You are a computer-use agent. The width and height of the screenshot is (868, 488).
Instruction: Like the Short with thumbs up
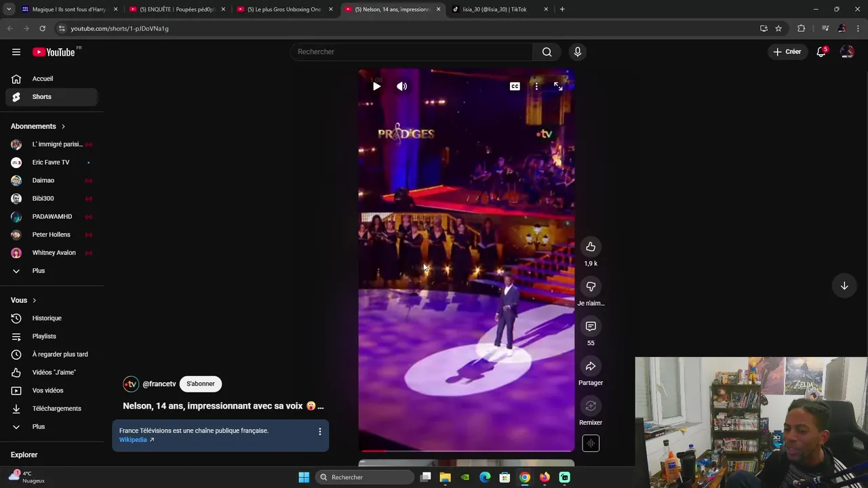click(x=591, y=247)
